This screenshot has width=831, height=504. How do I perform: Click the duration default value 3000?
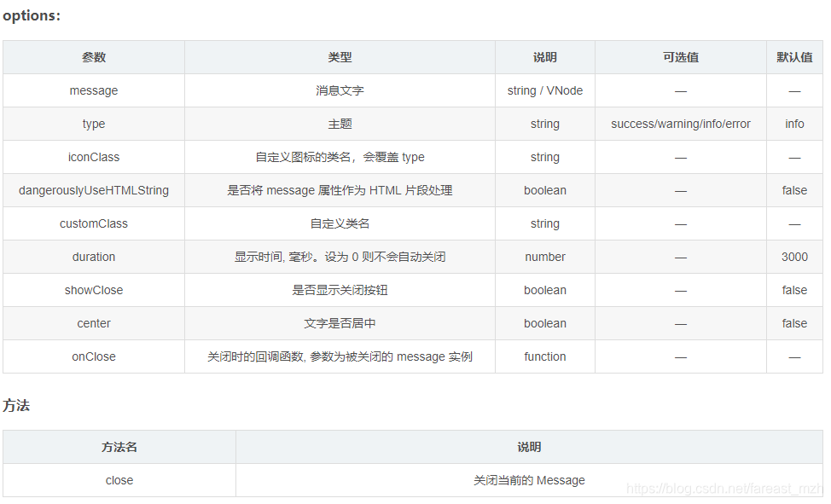793,257
